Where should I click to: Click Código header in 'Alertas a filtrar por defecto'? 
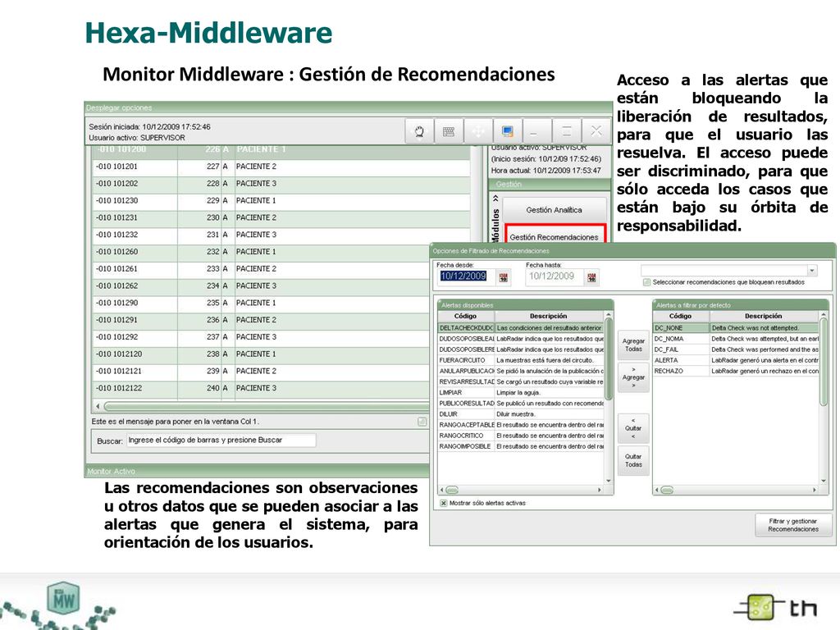coord(680,316)
